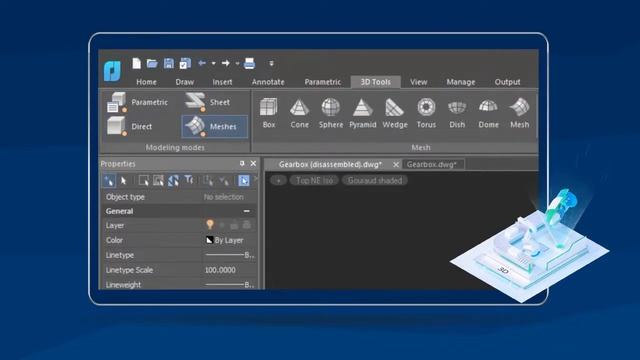Create a mesh Wedge
This screenshot has width=640, height=360.
(395, 113)
